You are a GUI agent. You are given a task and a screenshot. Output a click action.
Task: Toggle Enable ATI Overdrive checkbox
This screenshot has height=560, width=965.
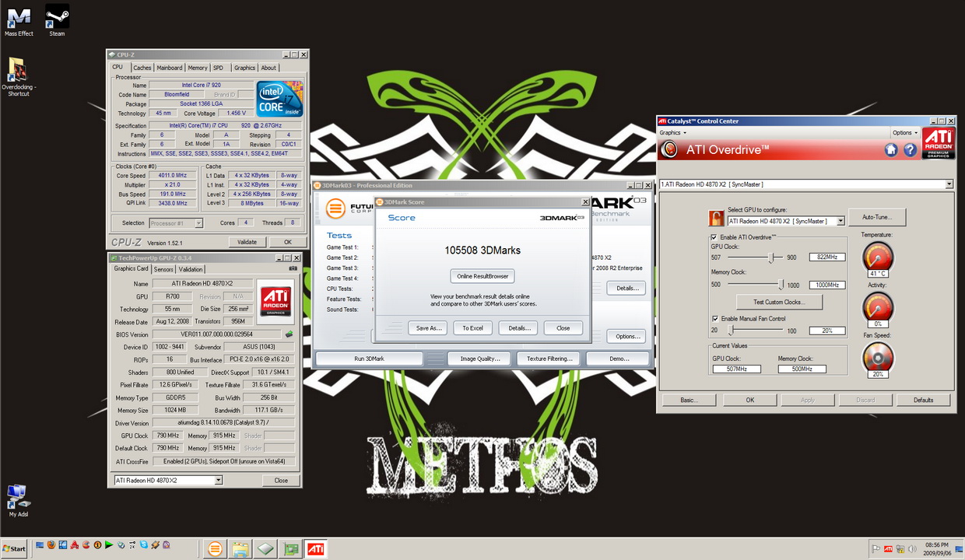coord(714,236)
